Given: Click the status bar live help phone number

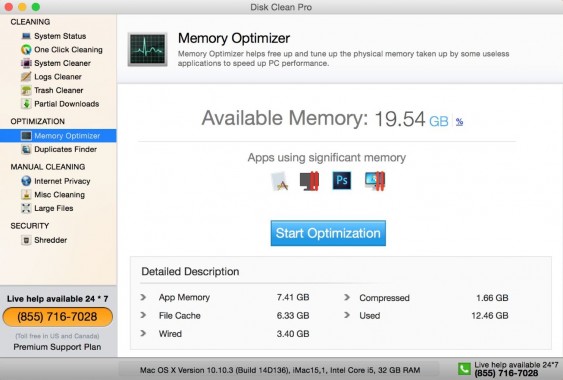Looking at the screenshot, I should (506, 373).
